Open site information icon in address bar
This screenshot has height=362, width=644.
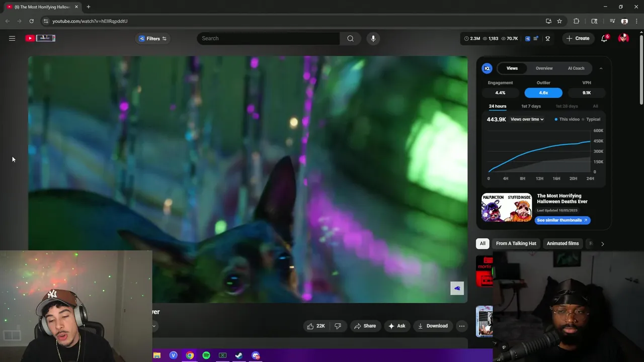coord(46,21)
